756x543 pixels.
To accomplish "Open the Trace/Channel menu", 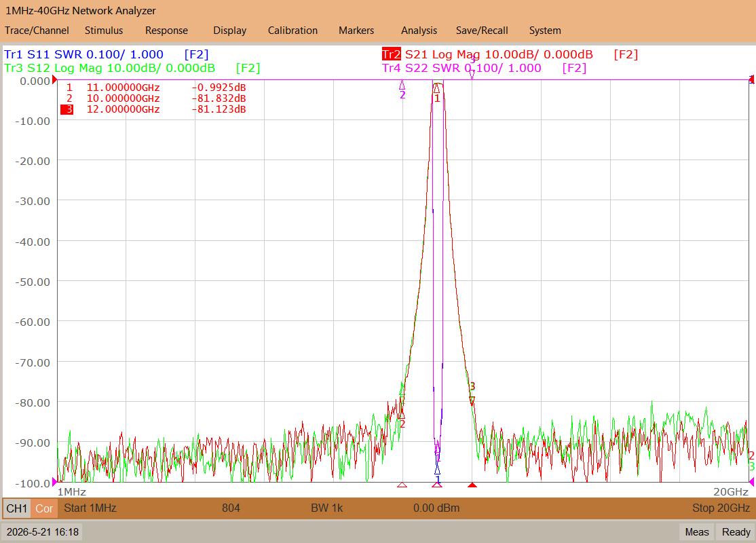I will coord(37,31).
